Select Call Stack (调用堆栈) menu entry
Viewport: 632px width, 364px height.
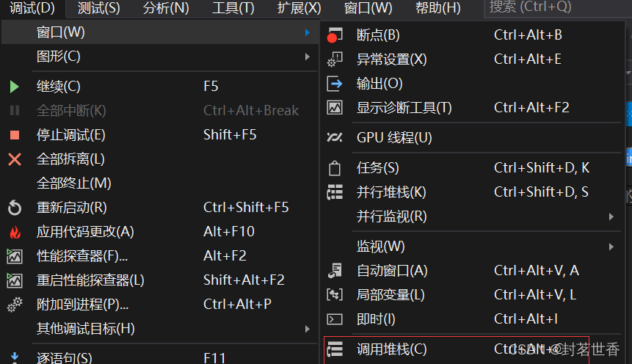tap(391, 349)
